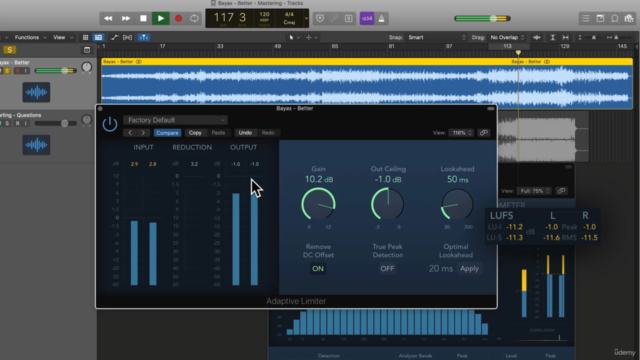Screen dimensions: 640x360
Task: Open the pointer tool menu
Action: [294, 37]
